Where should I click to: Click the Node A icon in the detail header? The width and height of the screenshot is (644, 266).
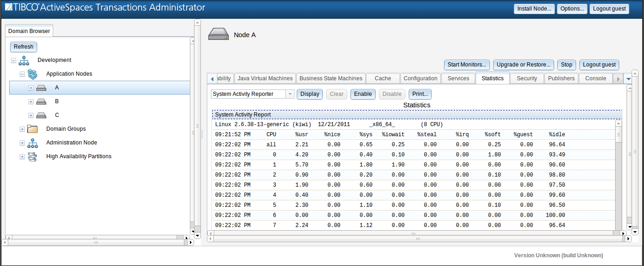pyautogui.click(x=219, y=33)
